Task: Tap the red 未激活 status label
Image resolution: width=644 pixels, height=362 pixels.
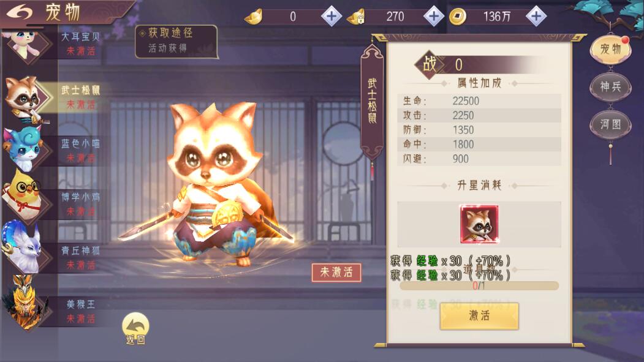Action: click(x=336, y=272)
